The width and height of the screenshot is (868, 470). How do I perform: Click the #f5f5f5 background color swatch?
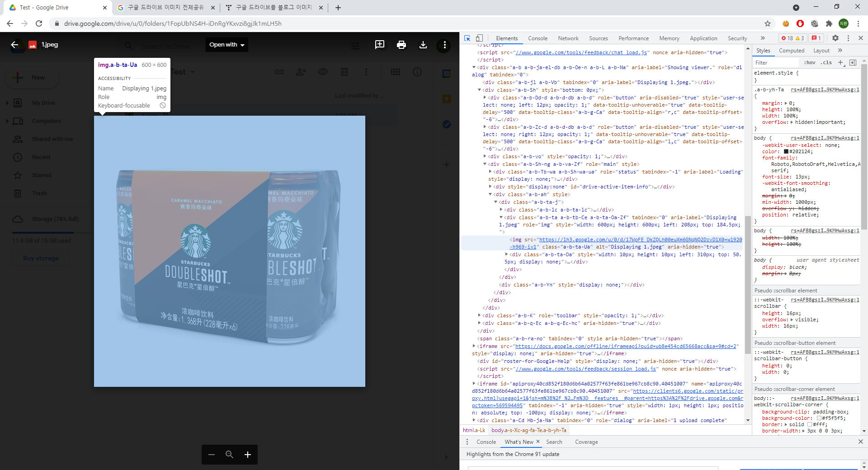pyautogui.click(x=819, y=418)
